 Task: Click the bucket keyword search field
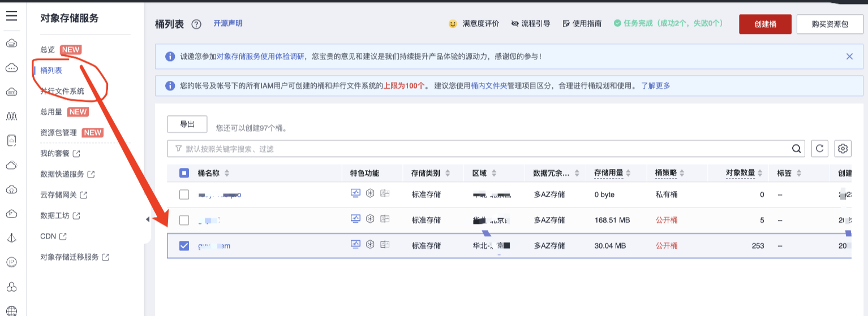[481, 149]
